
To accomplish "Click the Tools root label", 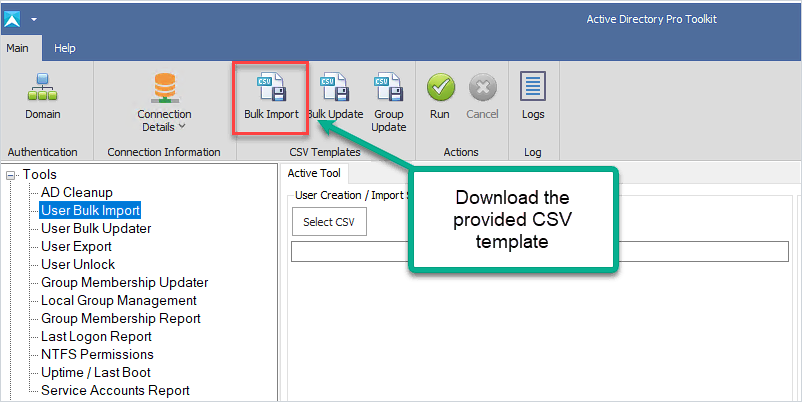I will pyautogui.click(x=39, y=174).
